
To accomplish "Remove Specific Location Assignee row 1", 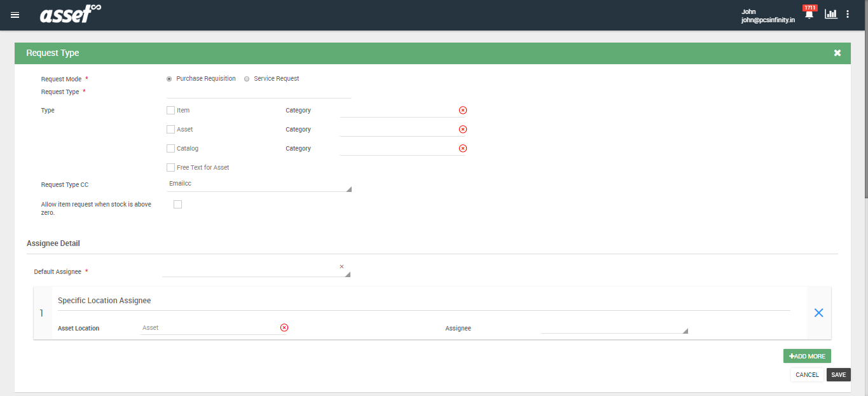I will pyautogui.click(x=819, y=313).
